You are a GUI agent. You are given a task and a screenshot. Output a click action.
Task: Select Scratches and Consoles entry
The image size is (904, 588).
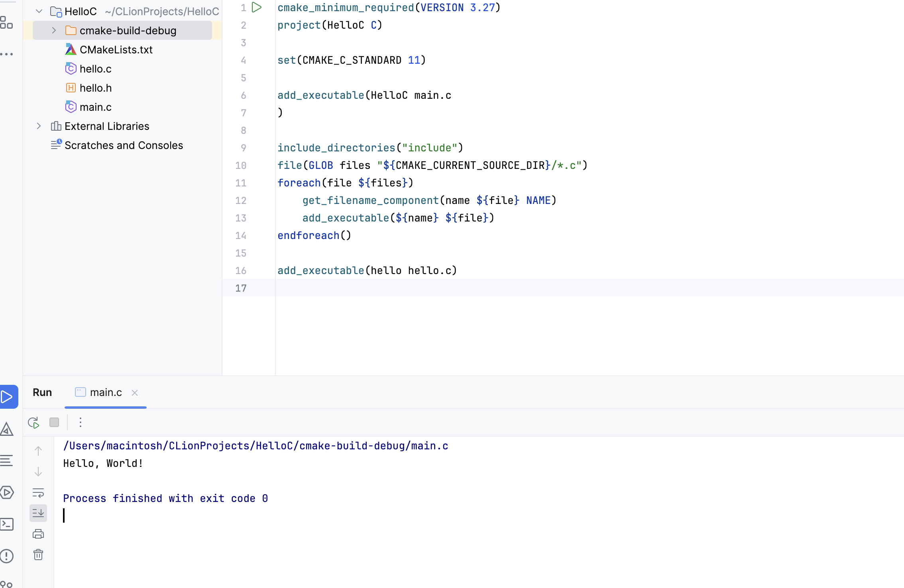pyautogui.click(x=124, y=145)
